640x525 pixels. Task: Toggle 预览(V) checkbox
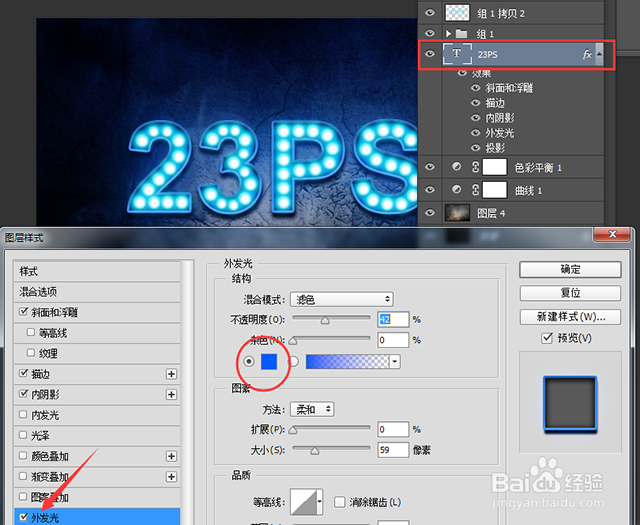pyautogui.click(x=547, y=338)
